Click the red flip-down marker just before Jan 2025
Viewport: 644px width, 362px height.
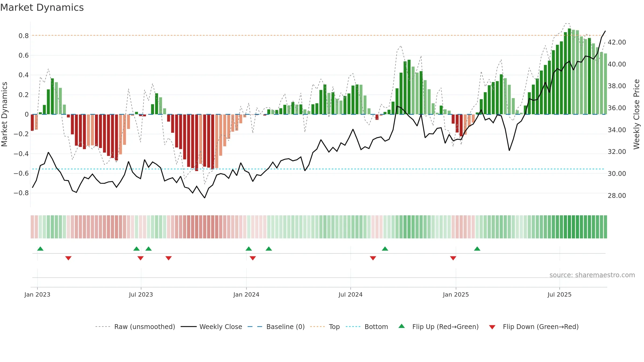(453, 258)
